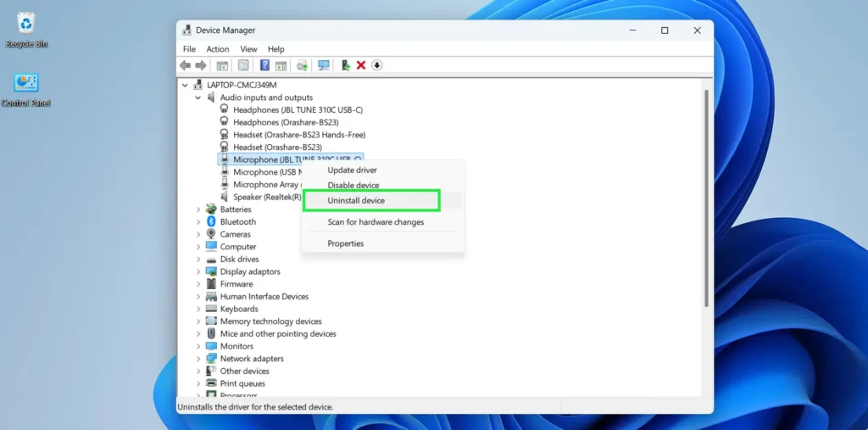
Task: Expand the Batteries node chevron
Action: pos(198,209)
